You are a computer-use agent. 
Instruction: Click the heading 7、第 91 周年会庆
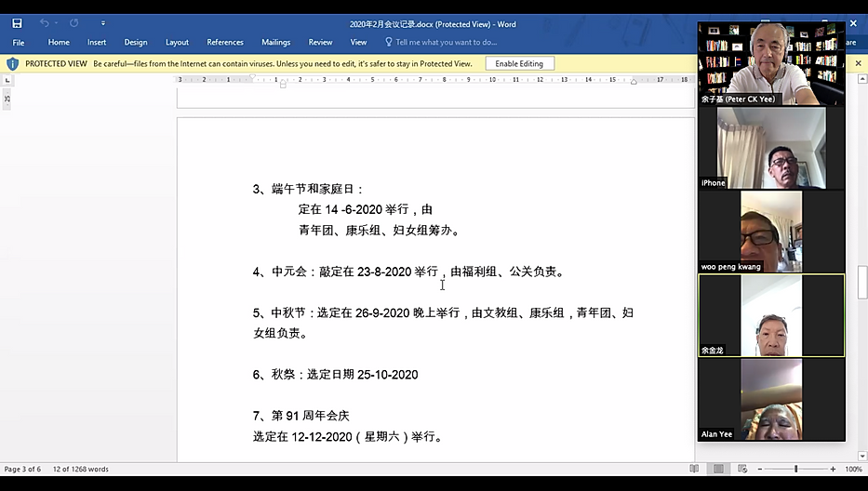pos(301,415)
